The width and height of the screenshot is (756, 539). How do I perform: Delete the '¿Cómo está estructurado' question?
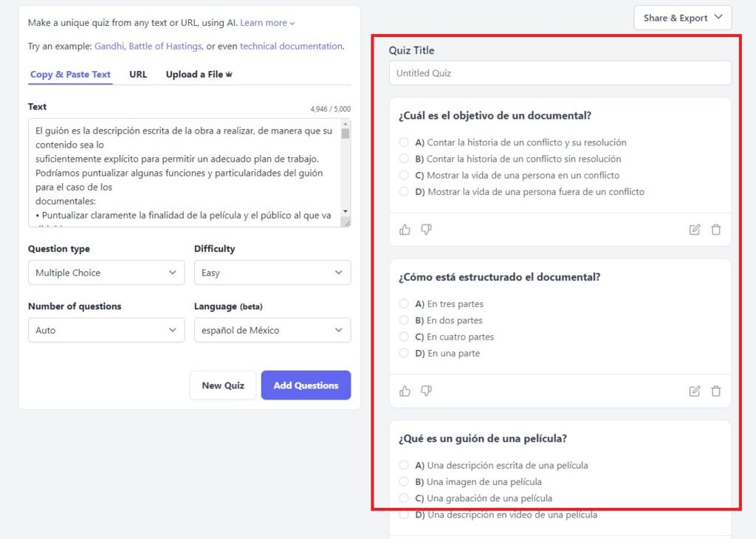pos(715,391)
